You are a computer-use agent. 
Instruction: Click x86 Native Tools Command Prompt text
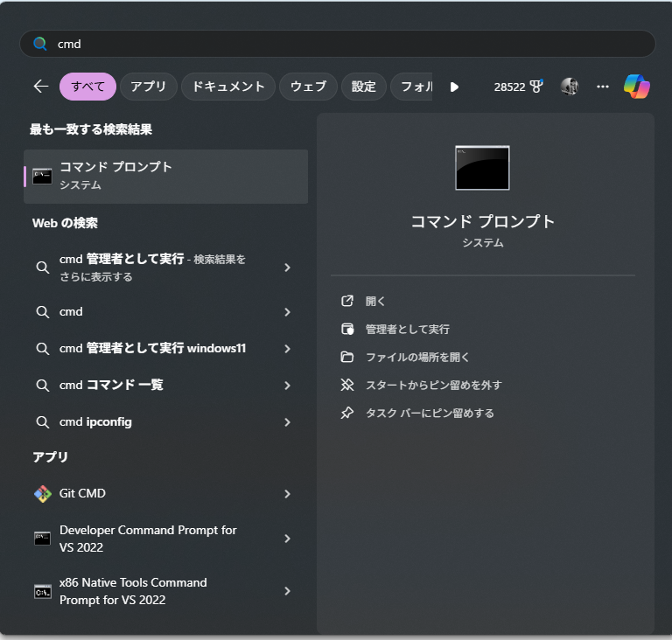tap(133, 591)
